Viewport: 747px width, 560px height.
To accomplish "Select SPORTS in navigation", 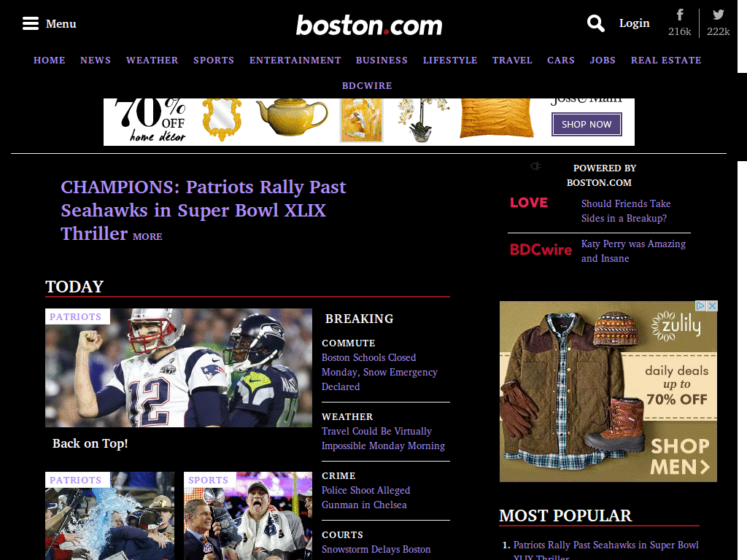I will 214,60.
